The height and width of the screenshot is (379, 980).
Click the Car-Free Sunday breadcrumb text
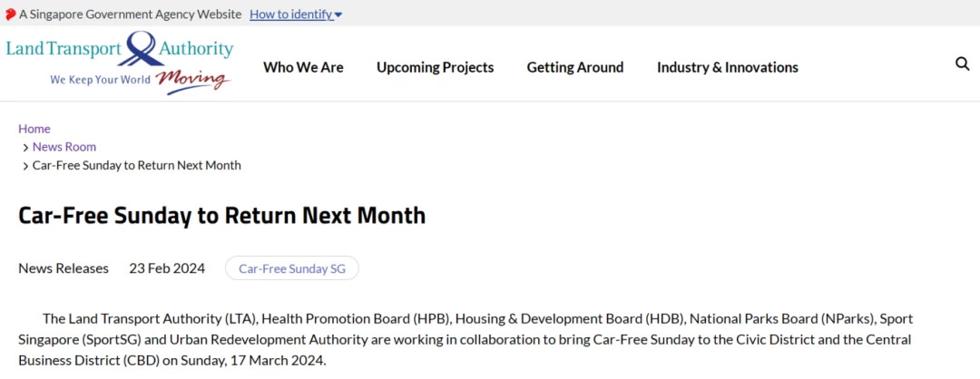pos(137,165)
